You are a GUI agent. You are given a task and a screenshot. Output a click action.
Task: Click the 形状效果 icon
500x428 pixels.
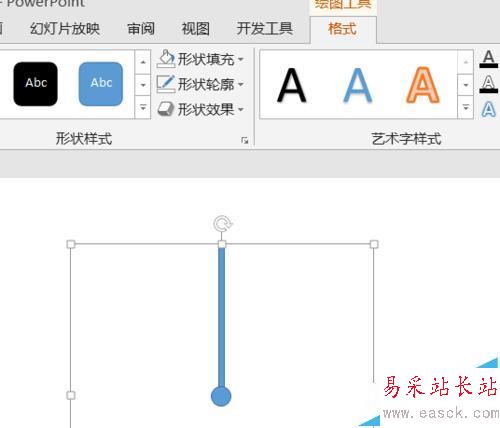click(166, 109)
